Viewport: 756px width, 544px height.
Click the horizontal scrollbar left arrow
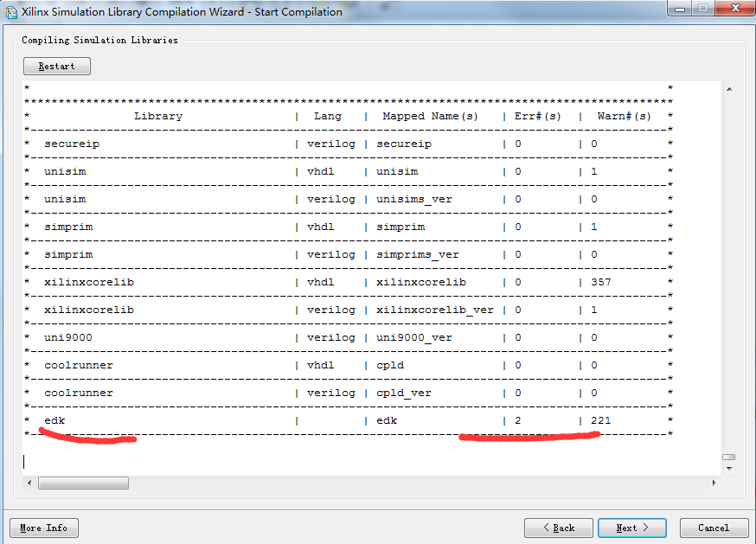coord(29,483)
